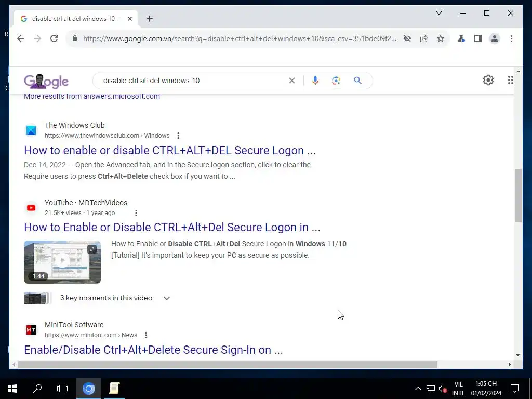Click the horizontal scrollbar thumb
532x399 pixels.
(x=228, y=365)
